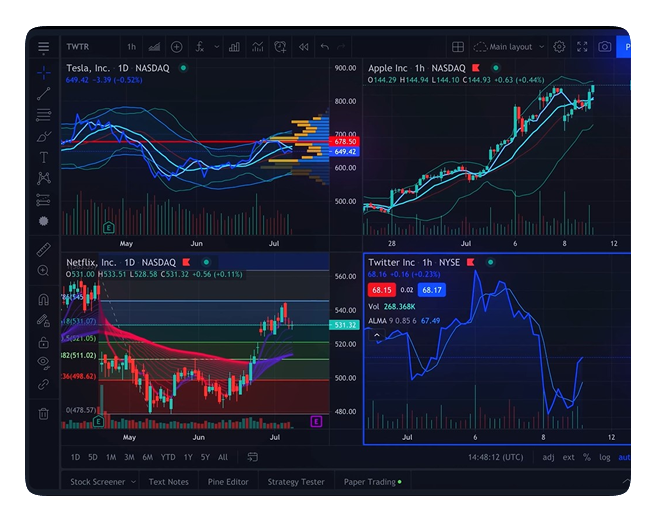Open the Main layout dropdown
Image resolution: width=663 pixels, height=513 pixels.
pyautogui.click(x=510, y=47)
